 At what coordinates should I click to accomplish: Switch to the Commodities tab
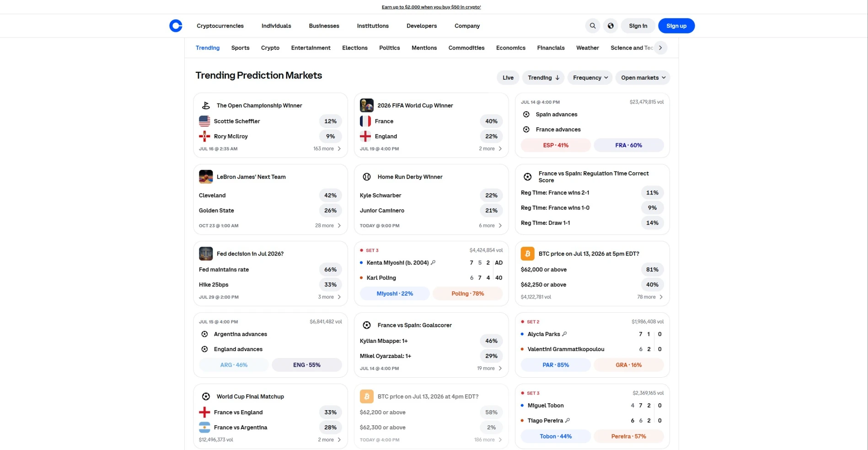point(466,48)
